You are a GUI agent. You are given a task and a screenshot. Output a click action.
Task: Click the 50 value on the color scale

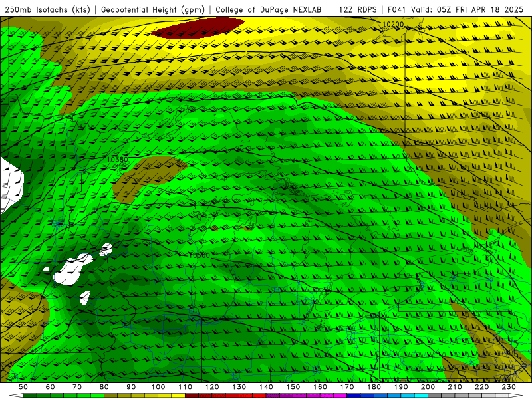click(x=23, y=387)
